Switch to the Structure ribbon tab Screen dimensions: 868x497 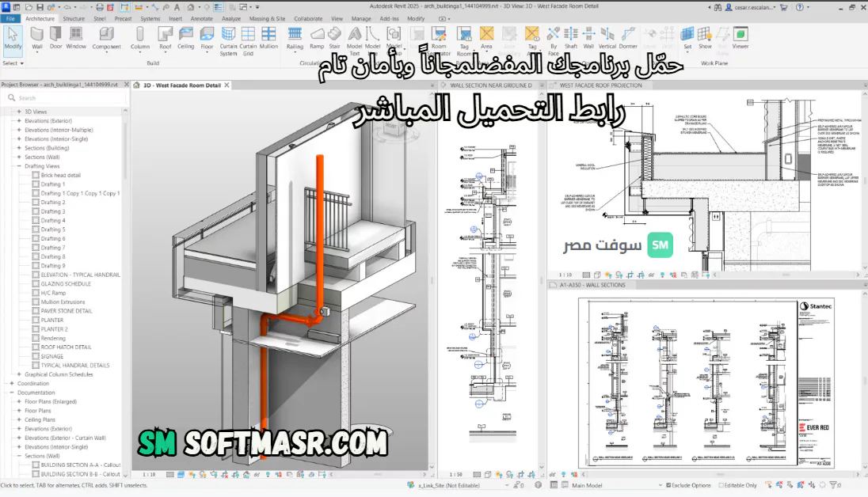[74, 18]
